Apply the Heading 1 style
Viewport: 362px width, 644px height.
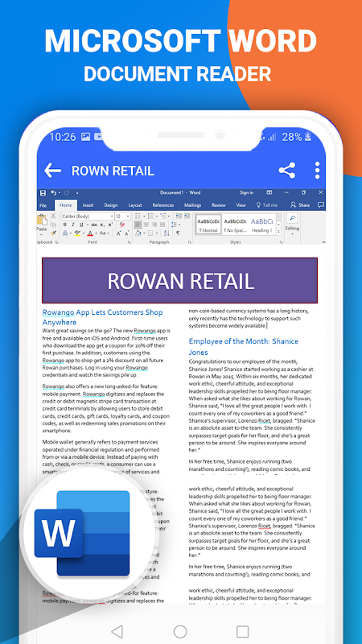tap(262, 225)
